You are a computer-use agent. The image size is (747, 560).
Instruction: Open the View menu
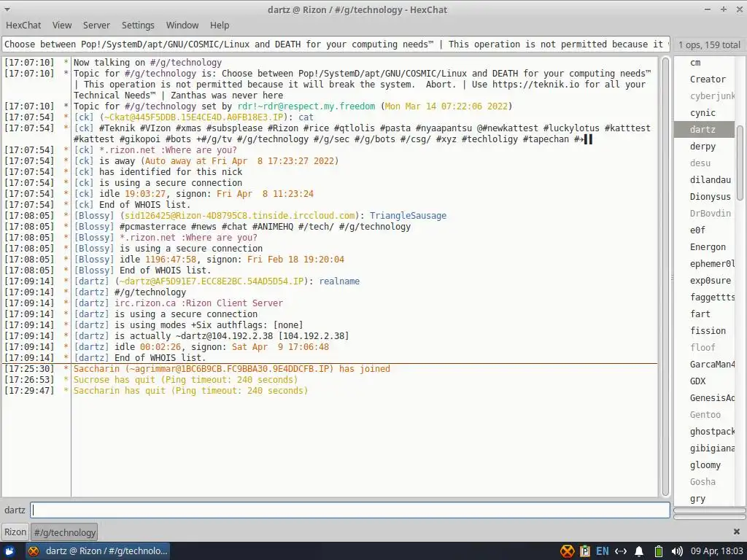tap(62, 26)
